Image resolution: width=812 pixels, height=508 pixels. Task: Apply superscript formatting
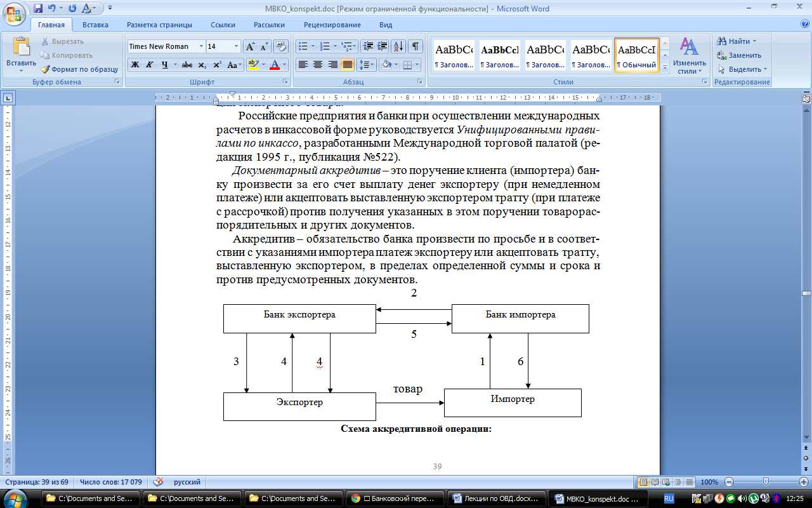(217, 65)
